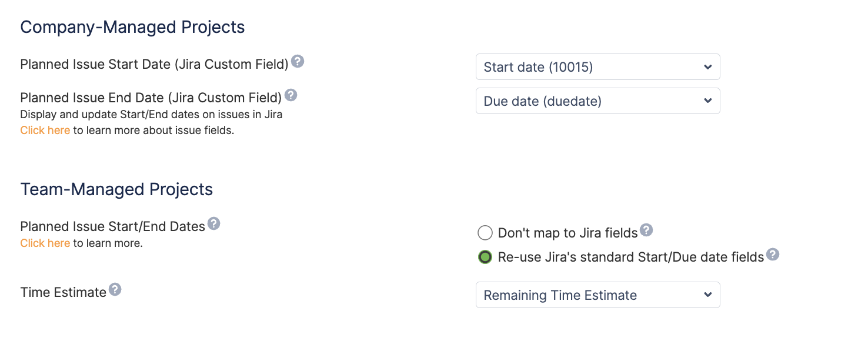Enable Re-use Jira's standard Start/Due date fields

point(485,257)
